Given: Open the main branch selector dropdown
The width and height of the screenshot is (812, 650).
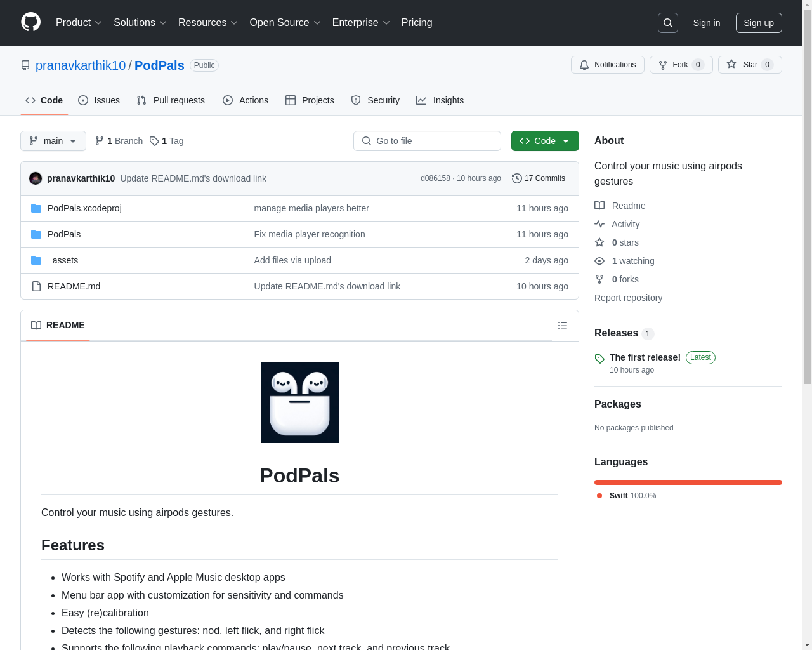Looking at the screenshot, I should click(53, 141).
